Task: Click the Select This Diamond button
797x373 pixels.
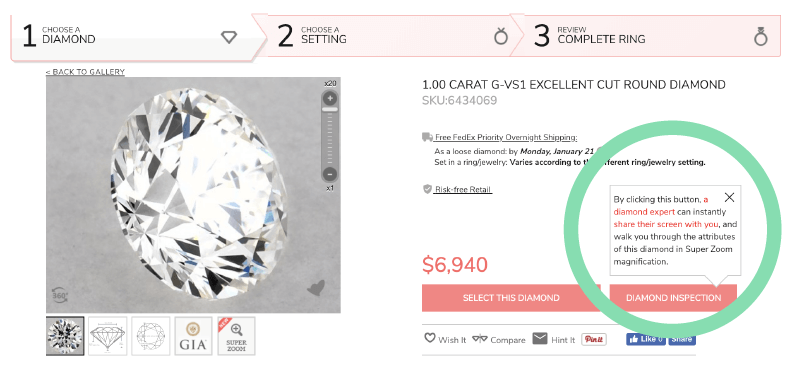Action: click(511, 298)
